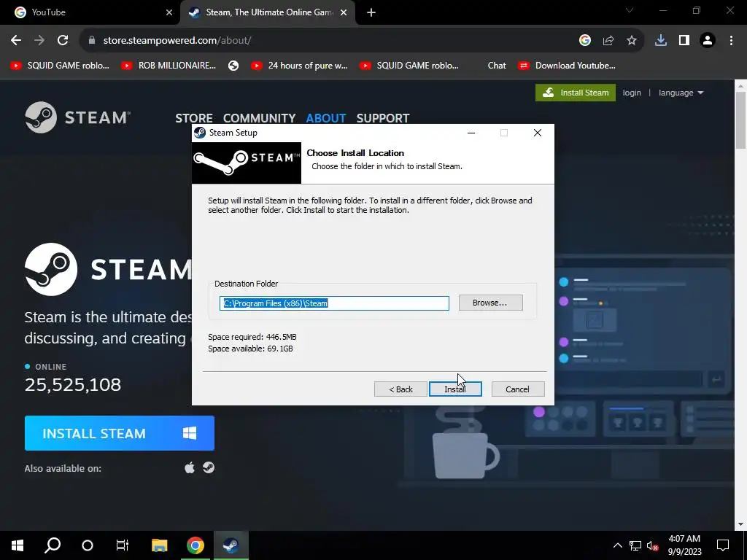Click the green Install Steam header button
The height and width of the screenshot is (560, 747).
click(x=576, y=93)
